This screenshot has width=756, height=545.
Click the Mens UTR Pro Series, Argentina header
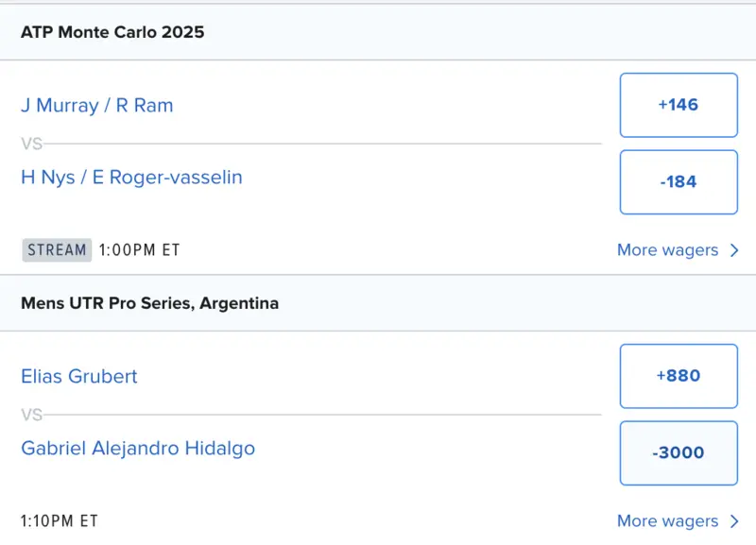coord(149,303)
